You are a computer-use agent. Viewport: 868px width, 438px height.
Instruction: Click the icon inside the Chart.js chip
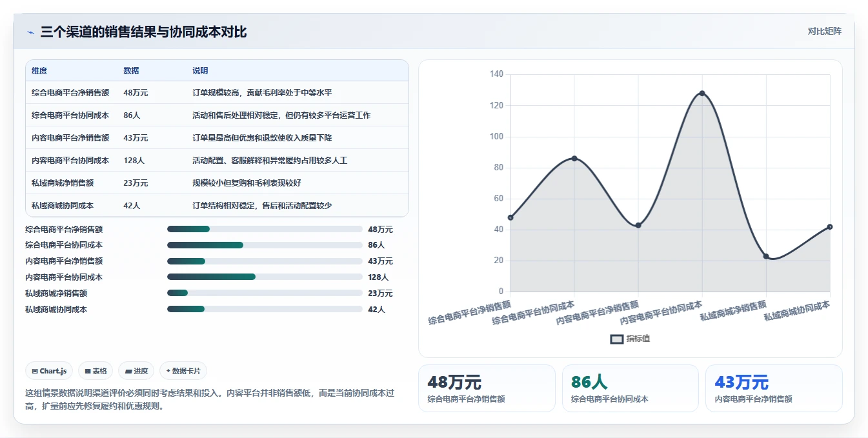point(35,372)
